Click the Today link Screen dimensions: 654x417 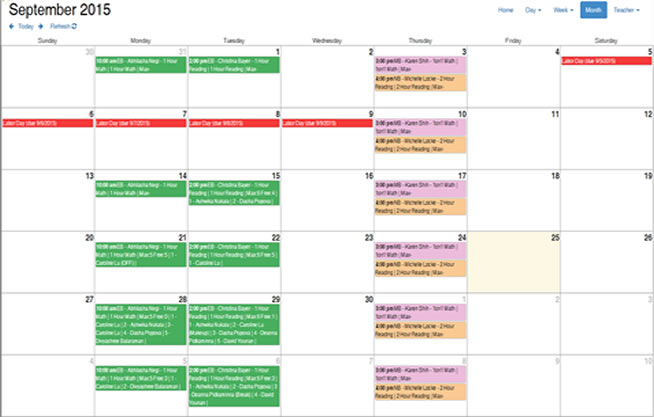click(x=26, y=26)
